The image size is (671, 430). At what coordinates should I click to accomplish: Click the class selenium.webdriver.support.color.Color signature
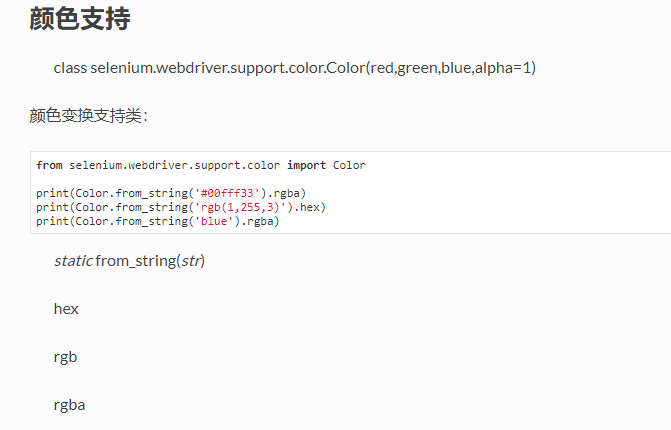[x=294, y=68]
